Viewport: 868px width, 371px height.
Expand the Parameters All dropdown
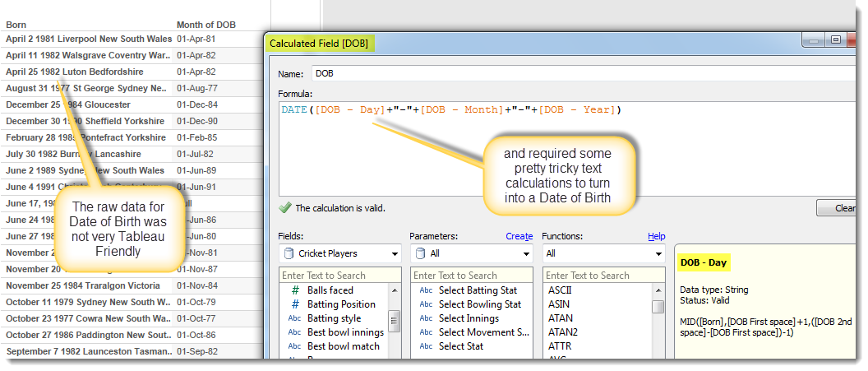click(x=524, y=254)
